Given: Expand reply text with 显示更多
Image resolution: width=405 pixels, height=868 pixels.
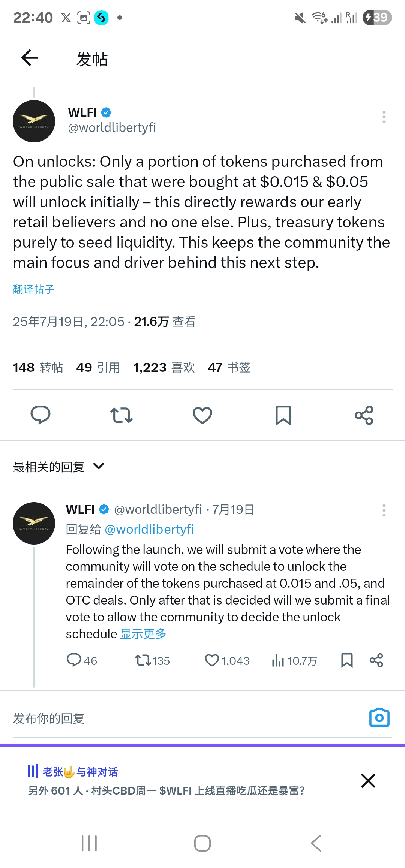Looking at the screenshot, I should click(x=143, y=634).
